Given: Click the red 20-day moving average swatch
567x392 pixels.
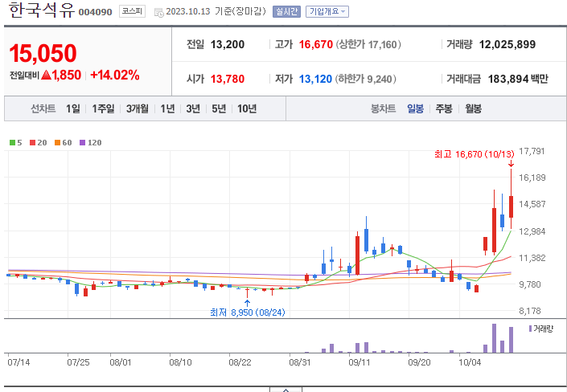Looking at the screenshot, I should (32, 143).
